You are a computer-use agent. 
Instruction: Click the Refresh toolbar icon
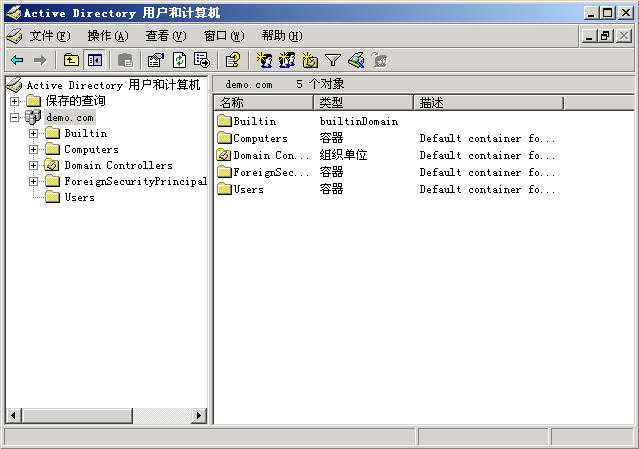(x=179, y=60)
